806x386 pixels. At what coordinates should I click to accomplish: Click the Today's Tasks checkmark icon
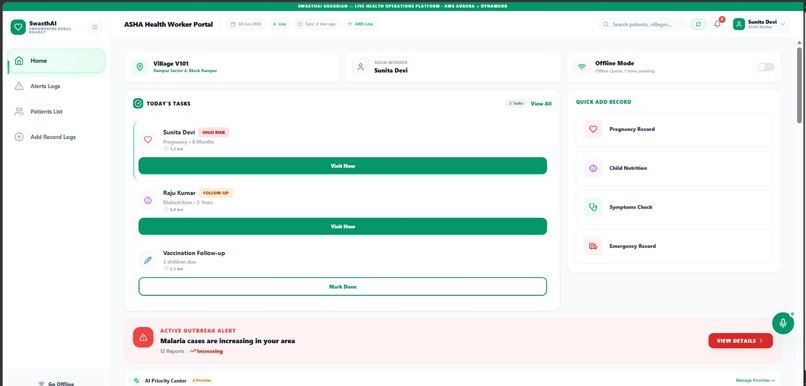138,103
